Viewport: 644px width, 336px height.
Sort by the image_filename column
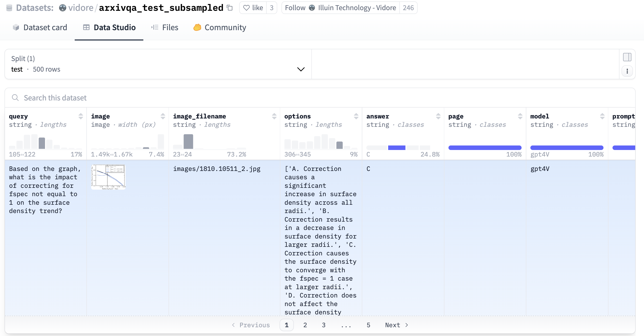pos(274,116)
